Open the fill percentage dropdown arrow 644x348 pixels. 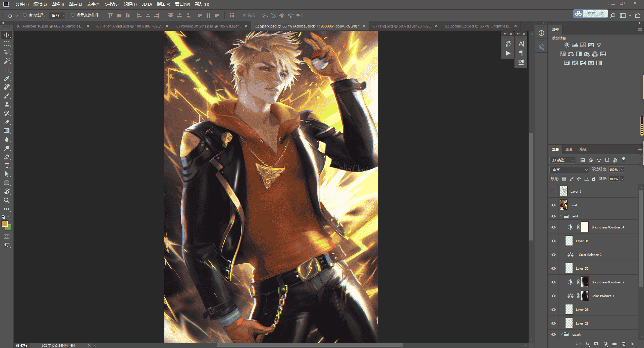tap(622, 179)
